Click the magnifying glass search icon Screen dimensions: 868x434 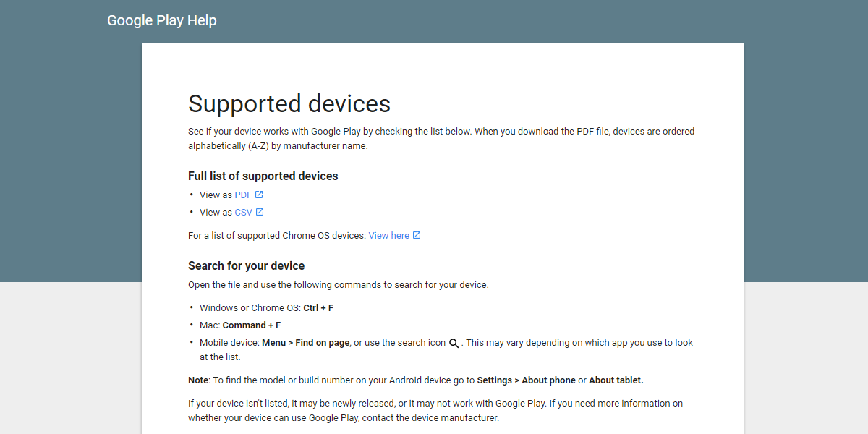click(x=454, y=344)
